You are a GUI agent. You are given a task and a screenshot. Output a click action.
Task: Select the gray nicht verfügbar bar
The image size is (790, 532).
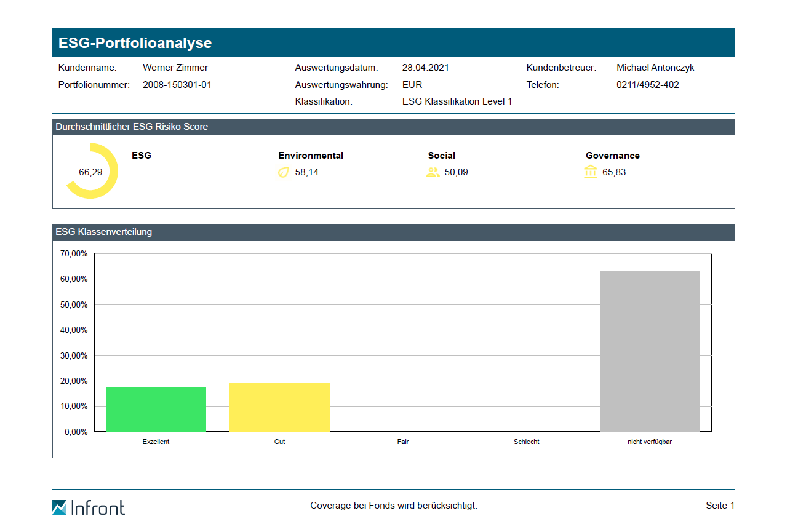pos(650,351)
